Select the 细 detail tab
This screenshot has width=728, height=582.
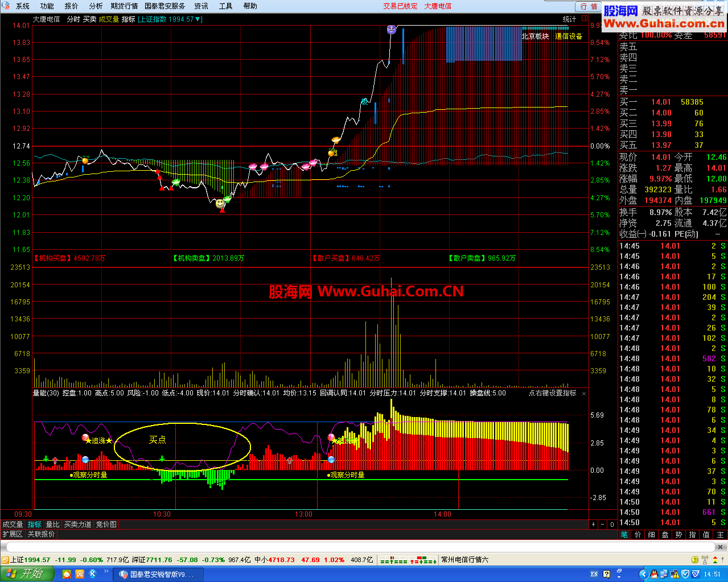[651, 535]
